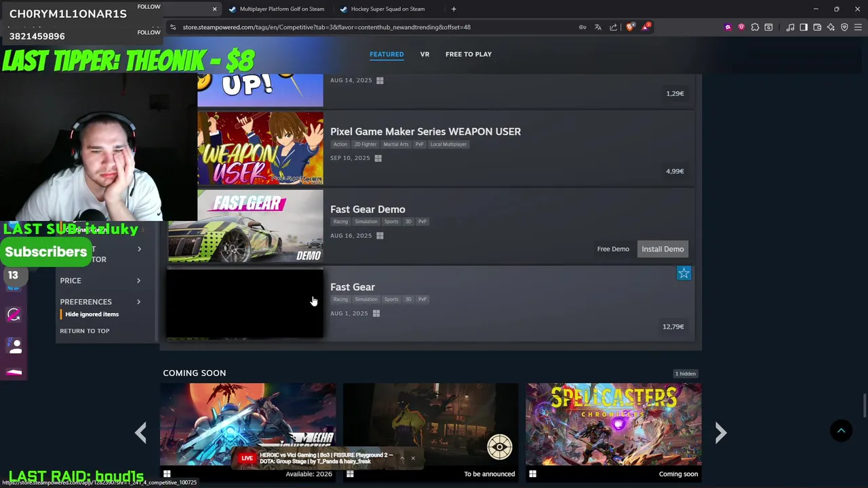This screenshot has height=488, width=868.
Task: Click the 1 hidden label
Action: point(686,373)
